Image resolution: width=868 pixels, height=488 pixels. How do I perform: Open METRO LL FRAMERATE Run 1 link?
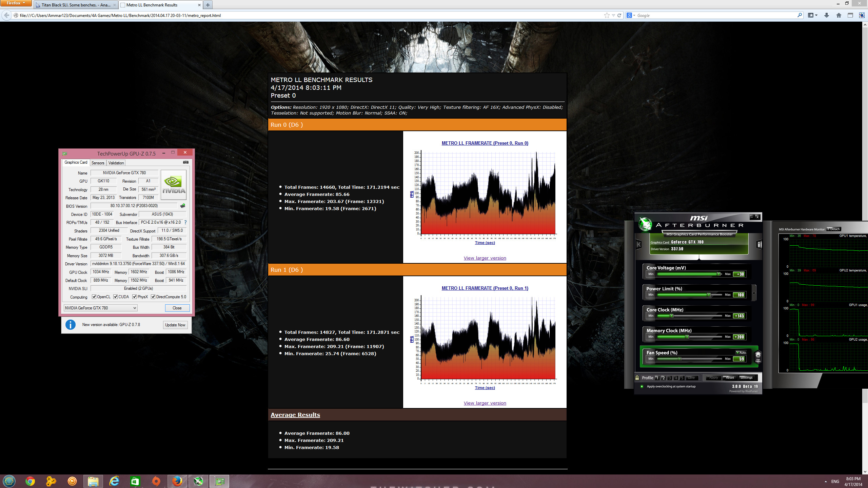[485, 288]
